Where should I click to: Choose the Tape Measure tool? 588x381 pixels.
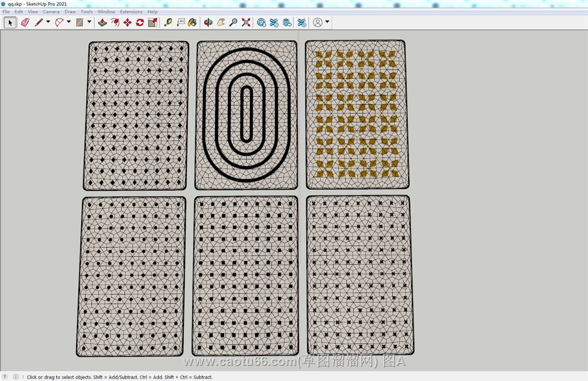(x=168, y=23)
